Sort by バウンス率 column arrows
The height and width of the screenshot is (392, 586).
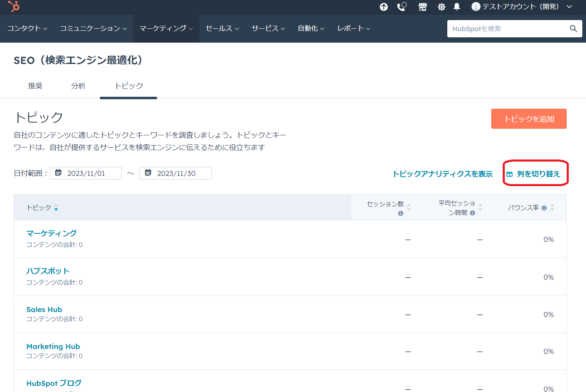[552, 207]
